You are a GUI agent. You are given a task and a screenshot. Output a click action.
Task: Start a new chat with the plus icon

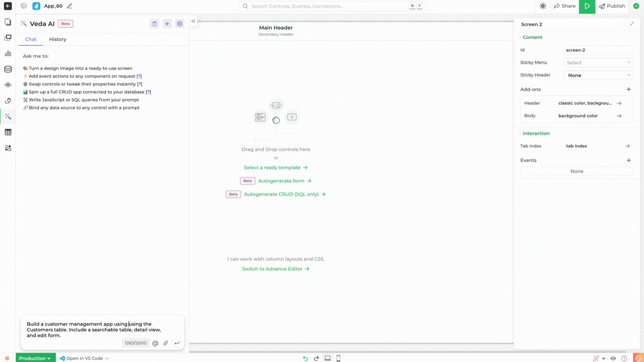click(x=167, y=23)
